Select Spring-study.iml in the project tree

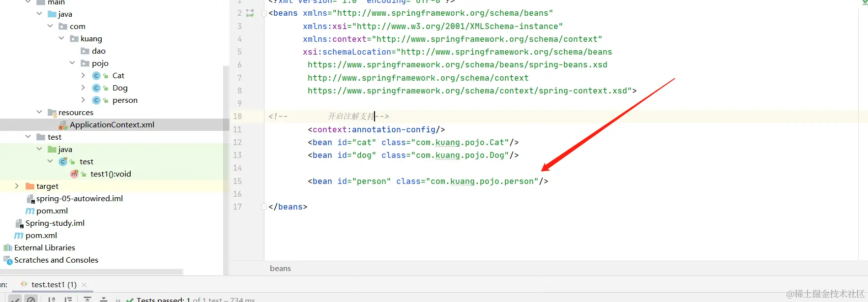click(55, 223)
